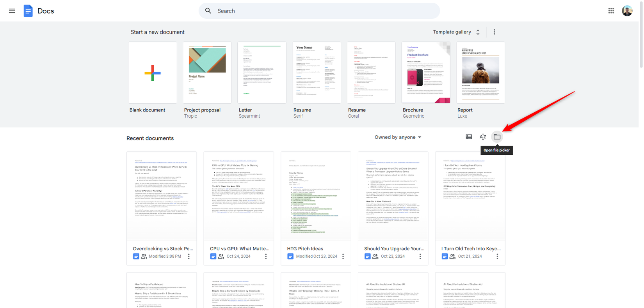644x308 pixels.
Task: Open more options for Should You Upgrade document
Action: click(x=420, y=257)
